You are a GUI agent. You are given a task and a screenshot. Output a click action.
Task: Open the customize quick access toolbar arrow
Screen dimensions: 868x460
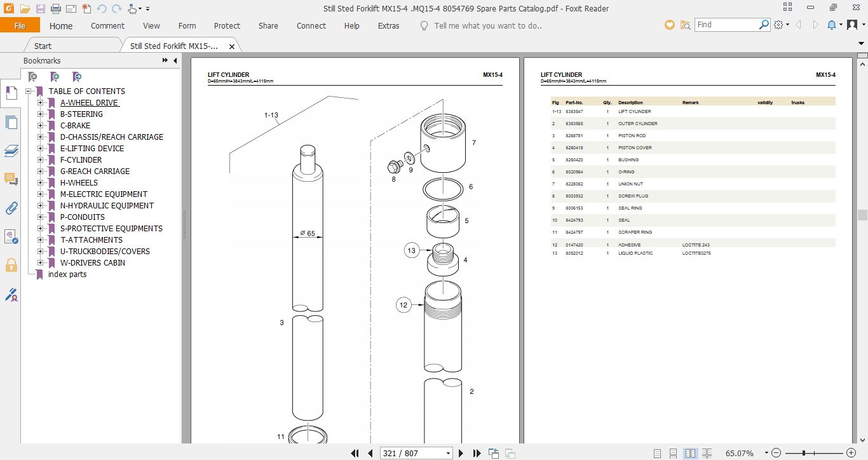pyautogui.click(x=147, y=9)
